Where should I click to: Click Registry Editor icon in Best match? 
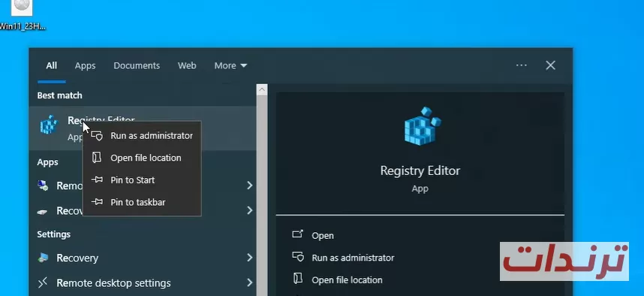[49, 125]
